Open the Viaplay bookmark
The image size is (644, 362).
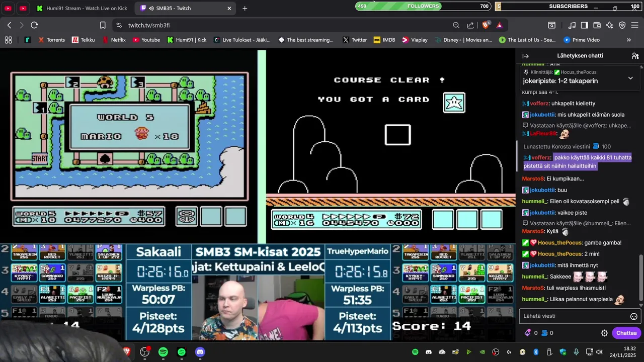[x=415, y=40]
